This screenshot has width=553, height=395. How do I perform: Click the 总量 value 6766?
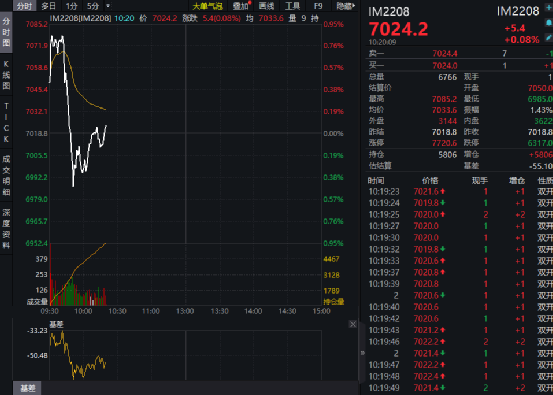pyautogui.click(x=448, y=77)
